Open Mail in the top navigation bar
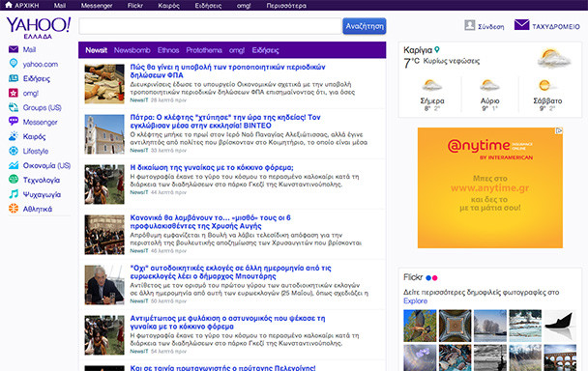 (60, 5)
